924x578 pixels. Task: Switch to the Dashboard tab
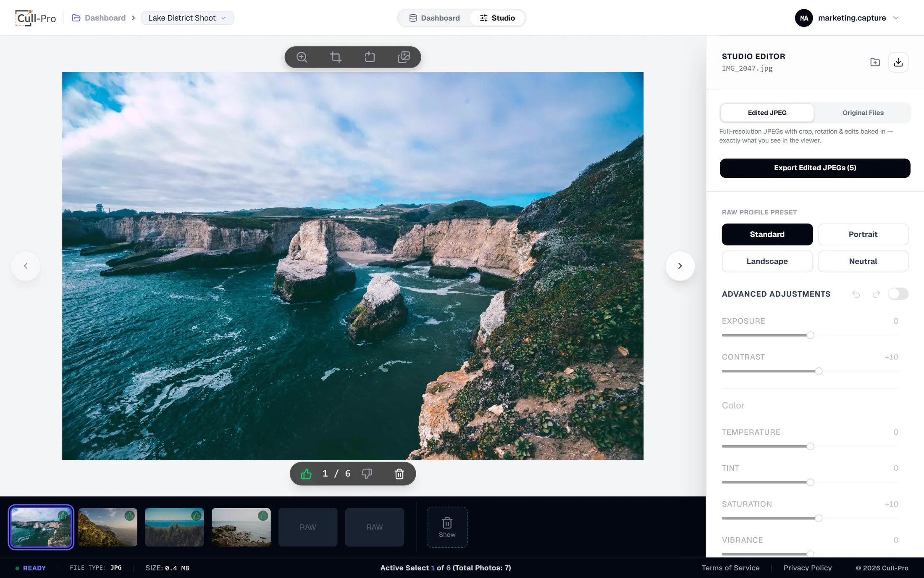pyautogui.click(x=434, y=18)
